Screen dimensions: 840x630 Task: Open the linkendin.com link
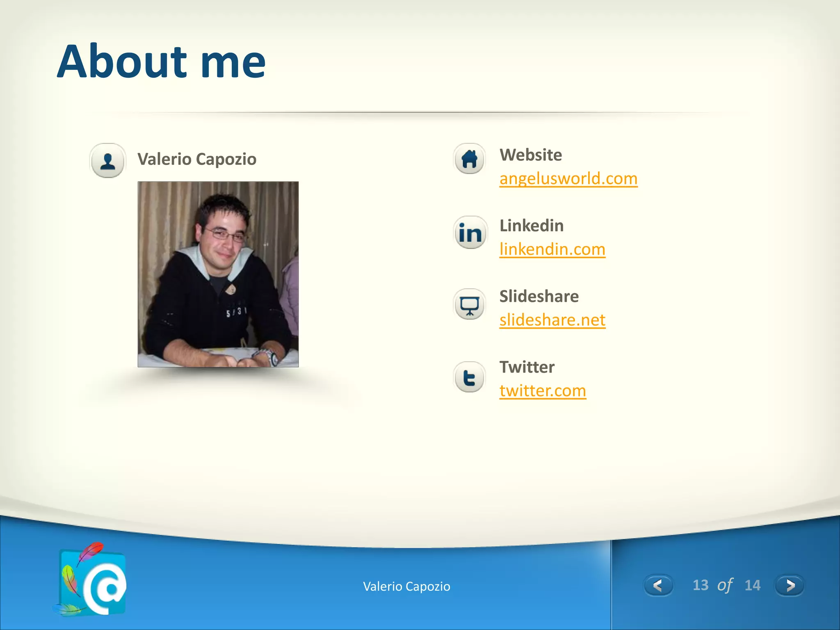552,249
